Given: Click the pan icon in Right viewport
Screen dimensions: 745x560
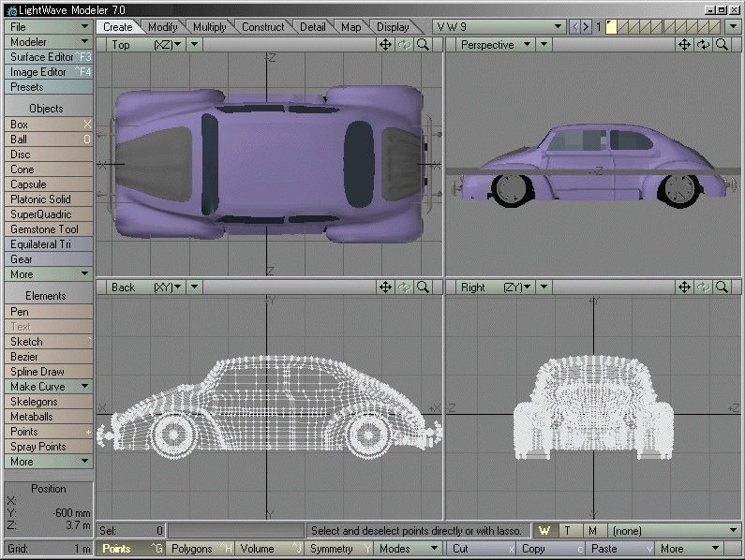Looking at the screenshot, I should click(x=685, y=287).
